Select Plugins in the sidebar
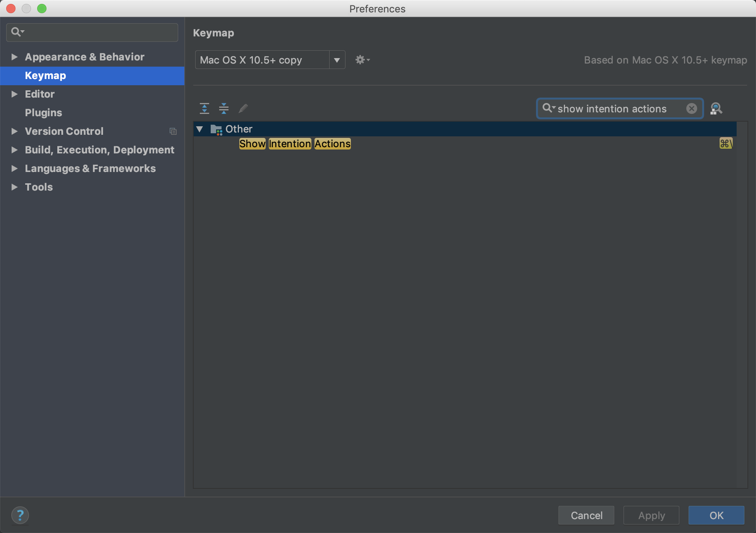 [x=43, y=113]
